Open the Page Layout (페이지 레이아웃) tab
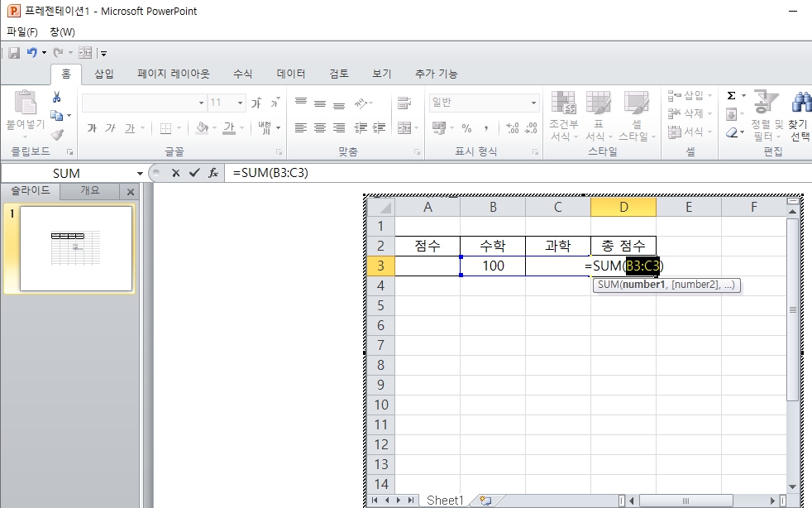812x508 pixels. click(x=174, y=74)
